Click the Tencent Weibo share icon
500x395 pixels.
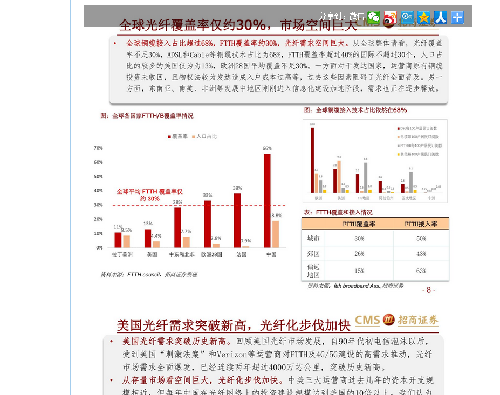(x=407, y=17)
